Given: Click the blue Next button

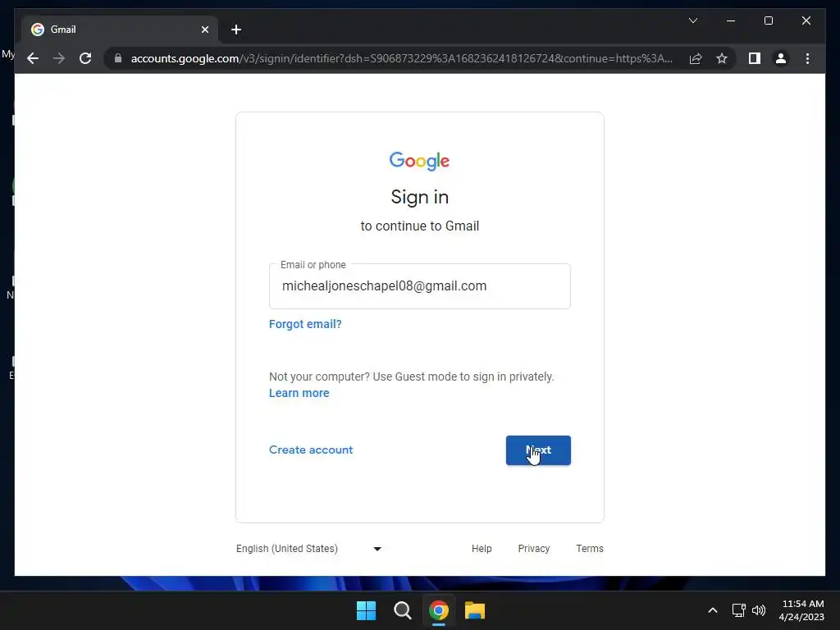Looking at the screenshot, I should pos(538,450).
